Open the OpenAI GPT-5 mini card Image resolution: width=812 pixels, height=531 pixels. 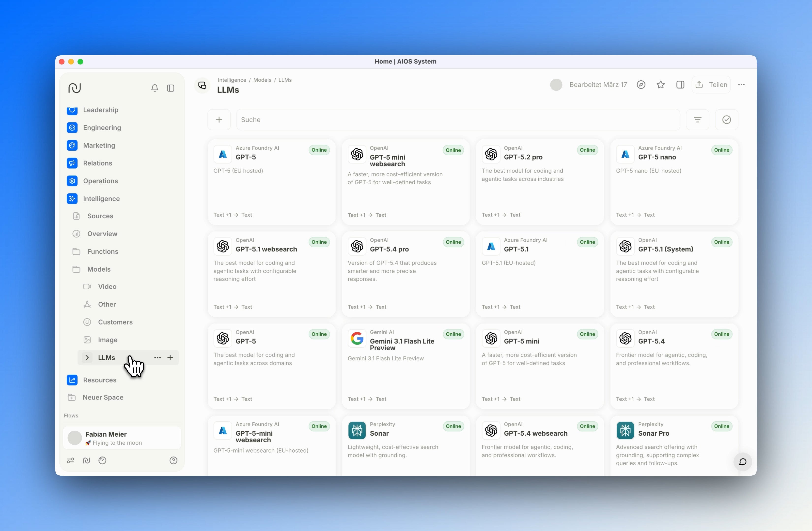pyautogui.click(x=540, y=366)
